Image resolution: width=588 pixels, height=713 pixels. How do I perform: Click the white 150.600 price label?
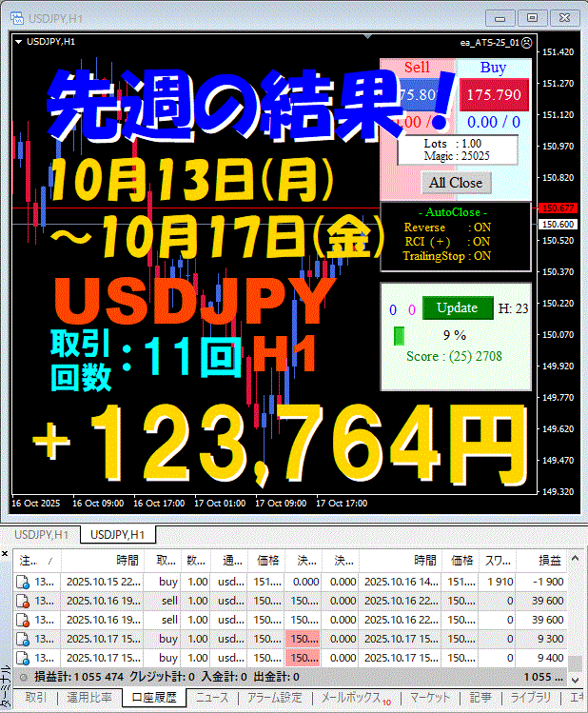(x=558, y=224)
